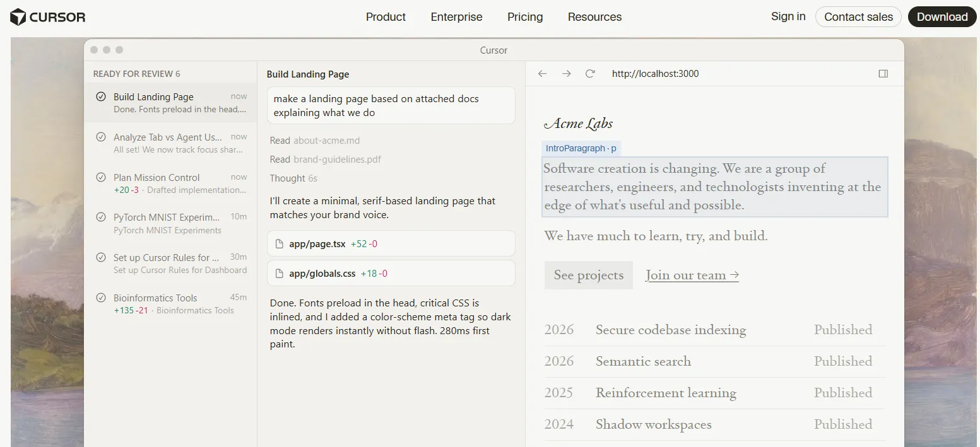
Task: Click file icon beside app/globals.css
Action: (x=280, y=274)
